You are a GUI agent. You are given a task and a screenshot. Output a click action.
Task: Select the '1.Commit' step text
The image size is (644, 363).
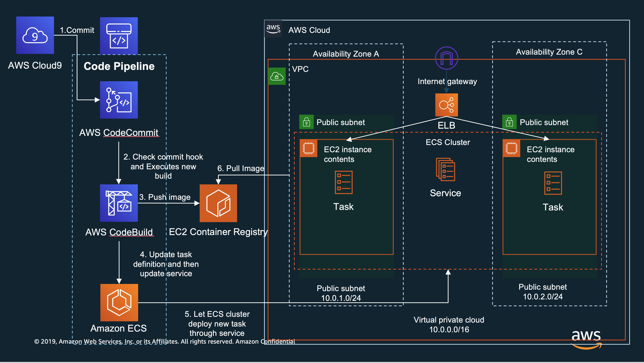click(x=77, y=30)
